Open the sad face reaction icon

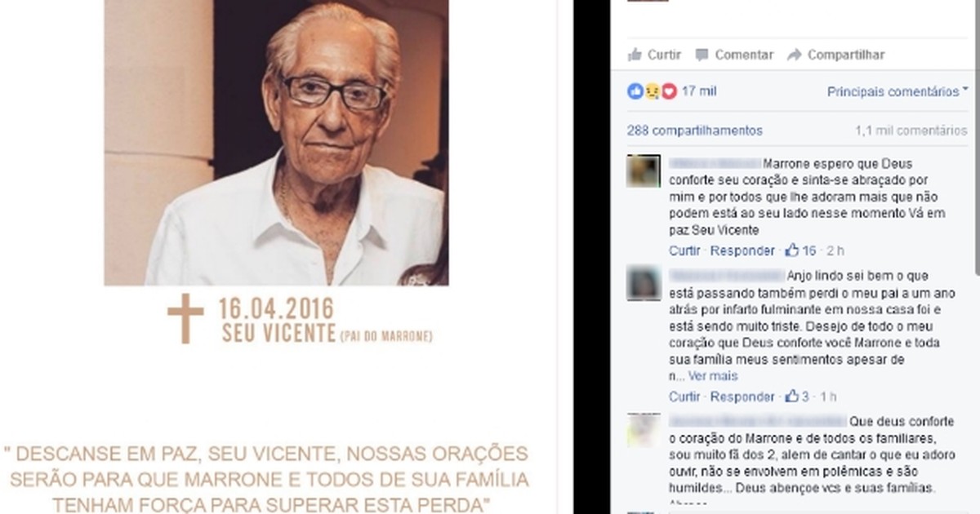point(652,91)
